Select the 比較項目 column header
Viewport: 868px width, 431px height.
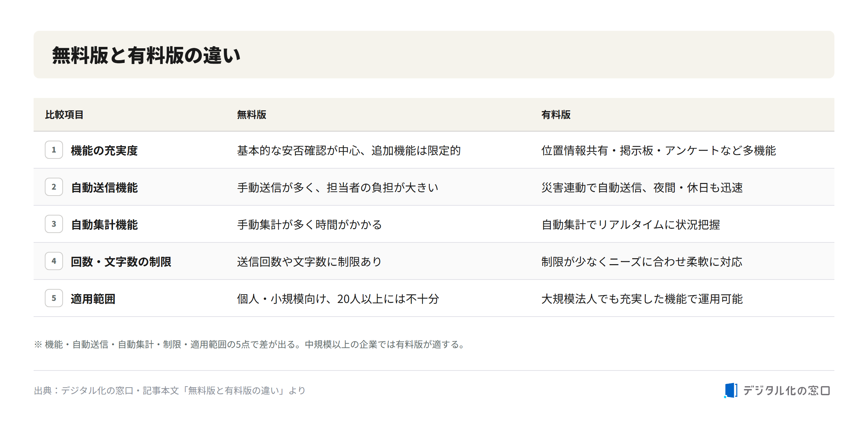pos(64,115)
